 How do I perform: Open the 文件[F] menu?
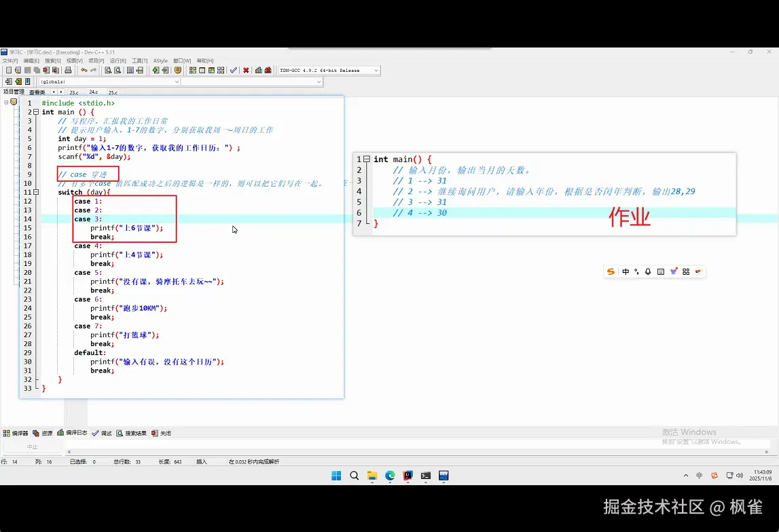10,60
